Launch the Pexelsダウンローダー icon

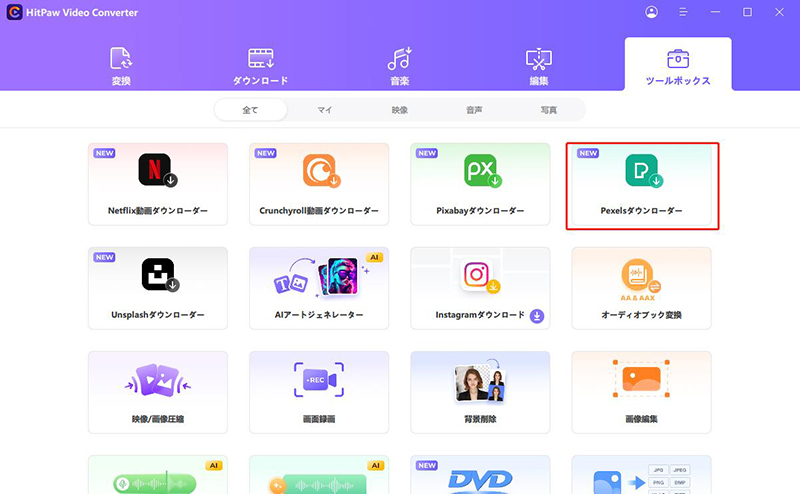(x=644, y=170)
